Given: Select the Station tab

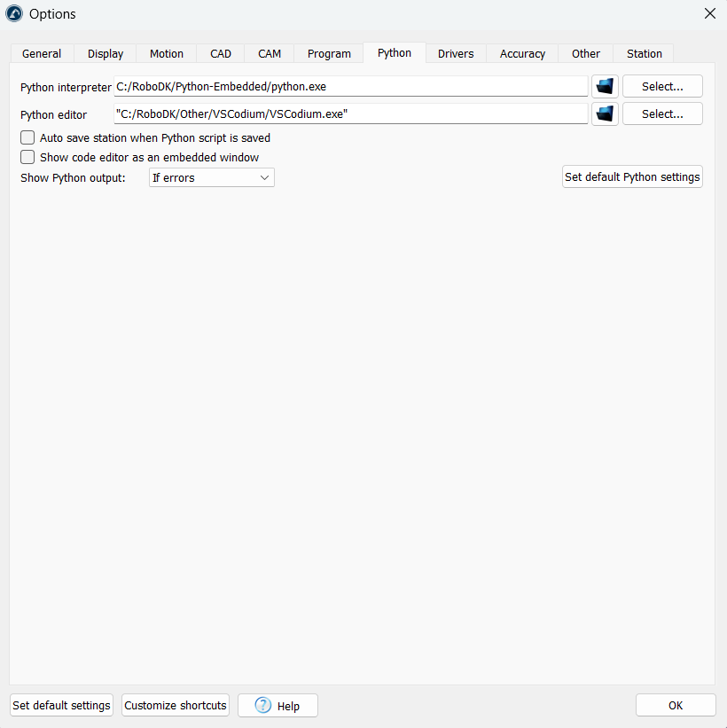Looking at the screenshot, I should point(644,53).
